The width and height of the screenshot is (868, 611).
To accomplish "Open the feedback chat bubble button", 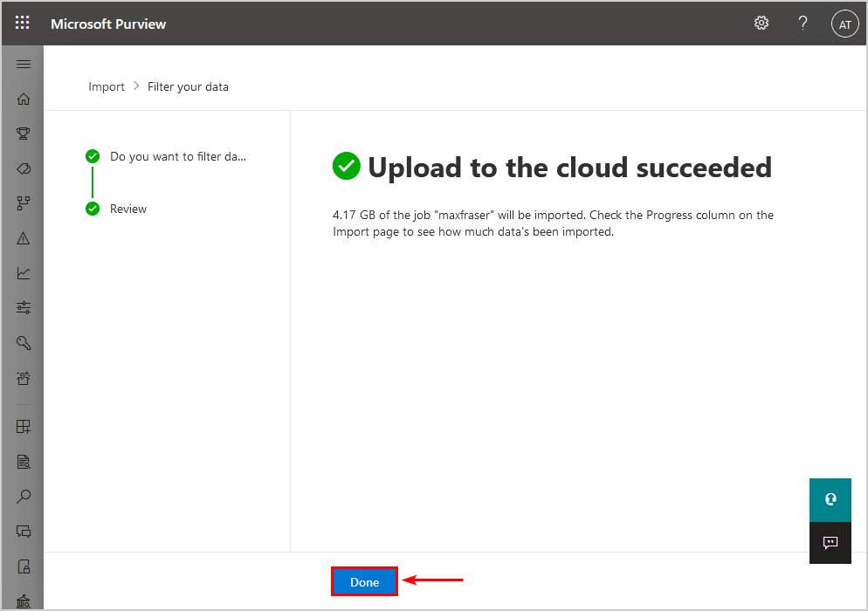I will [x=830, y=542].
